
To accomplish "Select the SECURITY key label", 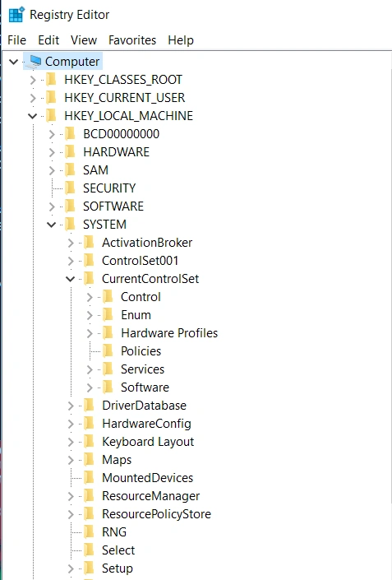I will pos(109,188).
